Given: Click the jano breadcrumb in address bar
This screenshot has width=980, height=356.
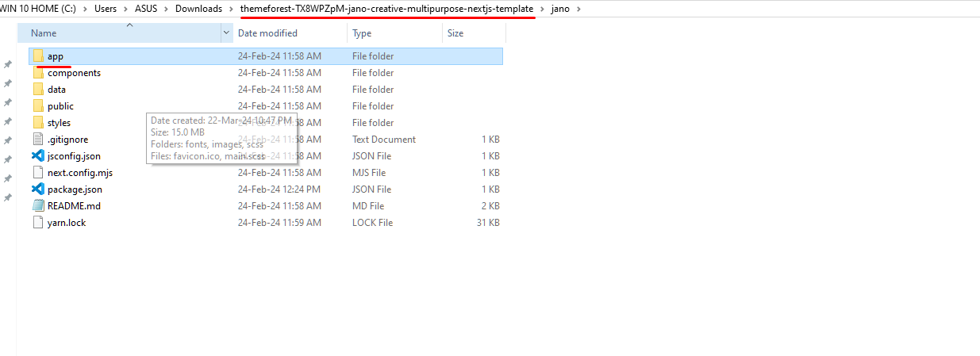Looking at the screenshot, I should pos(560,9).
